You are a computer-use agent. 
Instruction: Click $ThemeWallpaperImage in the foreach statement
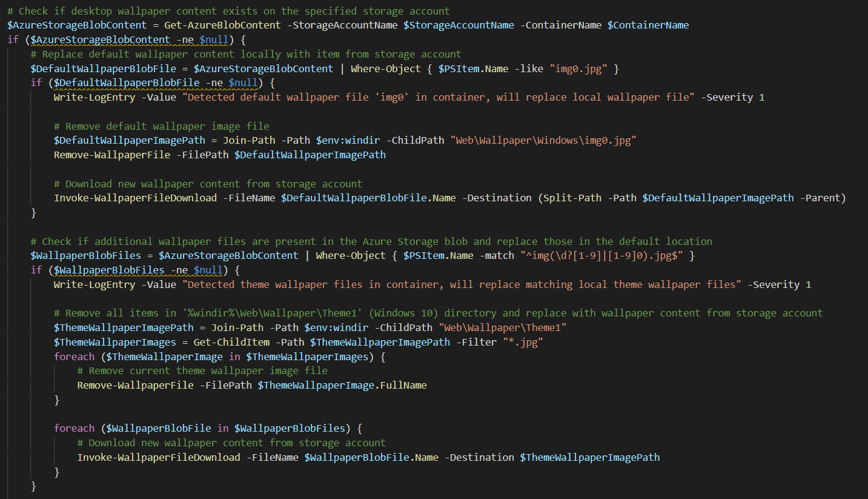pos(164,357)
